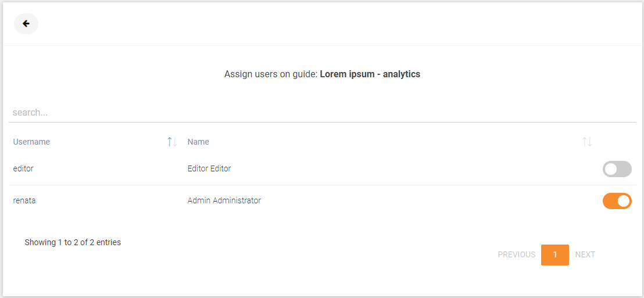Viewport: 644px width, 298px height.
Task: Sort by Username using the arrows icon
Action: (171, 142)
